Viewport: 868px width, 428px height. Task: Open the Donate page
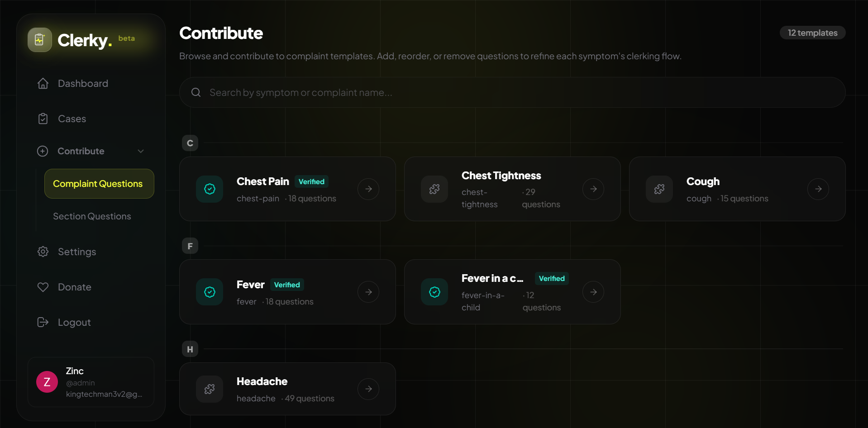click(x=75, y=287)
